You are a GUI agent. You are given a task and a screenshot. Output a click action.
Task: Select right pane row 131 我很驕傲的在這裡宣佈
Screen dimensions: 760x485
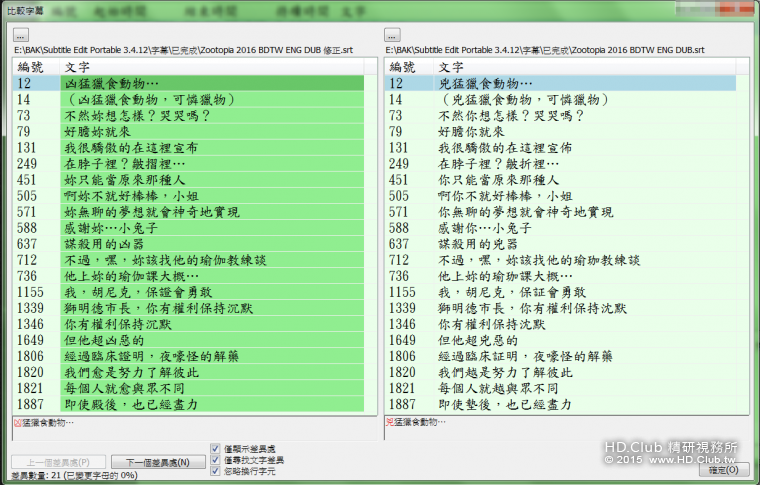click(561, 147)
